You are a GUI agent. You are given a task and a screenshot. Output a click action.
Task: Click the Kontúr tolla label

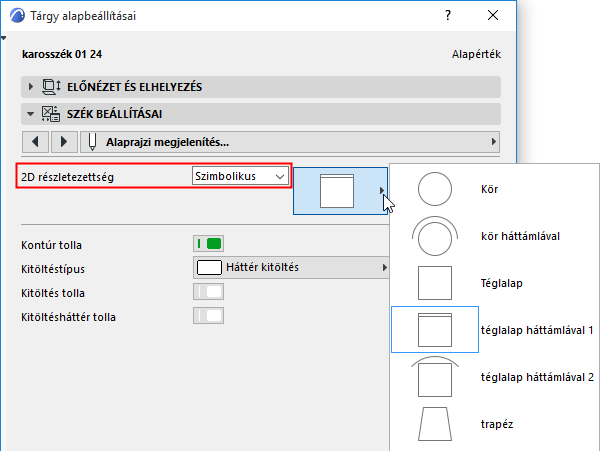[51, 245]
